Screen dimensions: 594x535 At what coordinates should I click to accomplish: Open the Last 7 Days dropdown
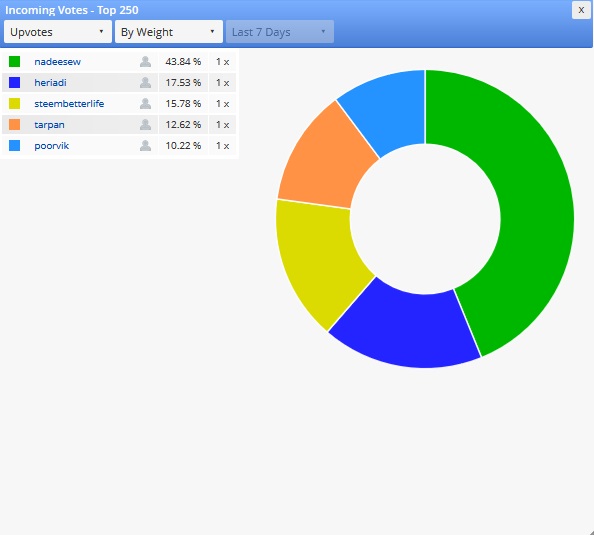[x=280, y=32]
